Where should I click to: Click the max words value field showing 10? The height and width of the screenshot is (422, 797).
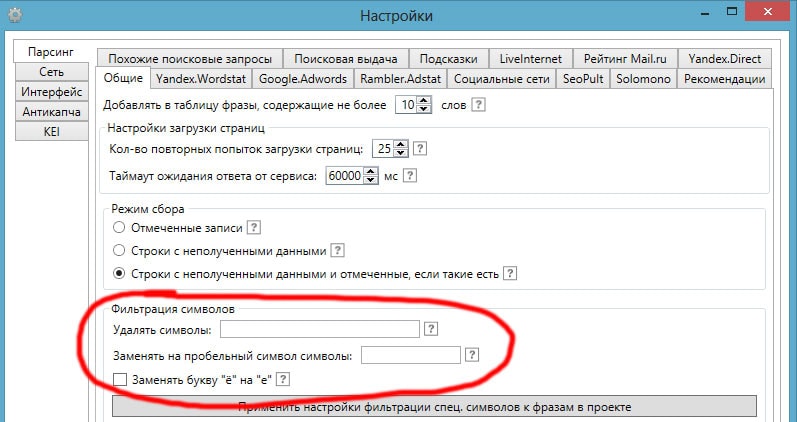click(x=408, y=105)
